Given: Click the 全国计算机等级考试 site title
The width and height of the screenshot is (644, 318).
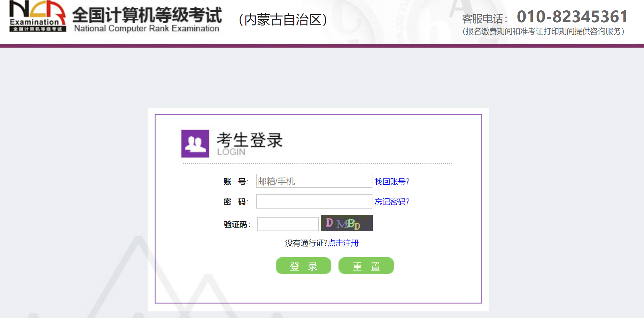Looking at the screenshot, I should pos(147,15).
